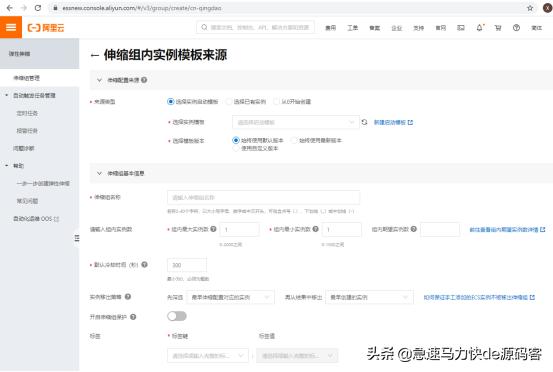
Task: Show help tooltip for 组内期望实例数
Action: pyautogui.click(x=414, y=229)
